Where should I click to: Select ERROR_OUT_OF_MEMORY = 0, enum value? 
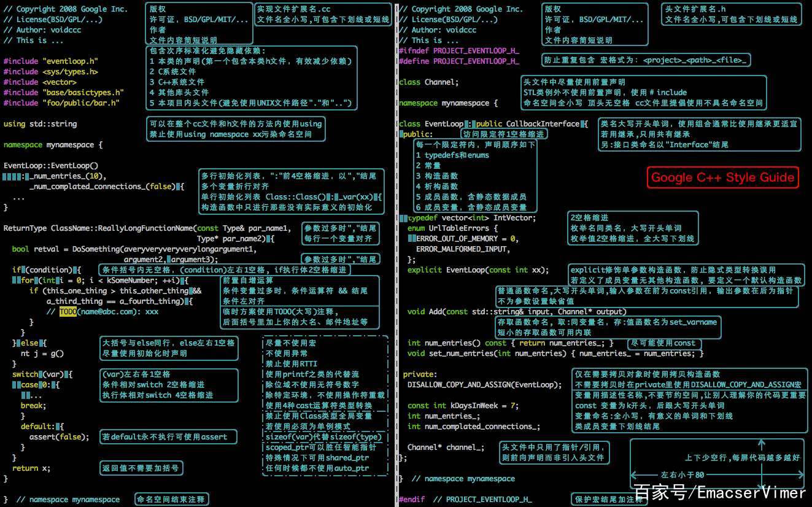point(466,239)
